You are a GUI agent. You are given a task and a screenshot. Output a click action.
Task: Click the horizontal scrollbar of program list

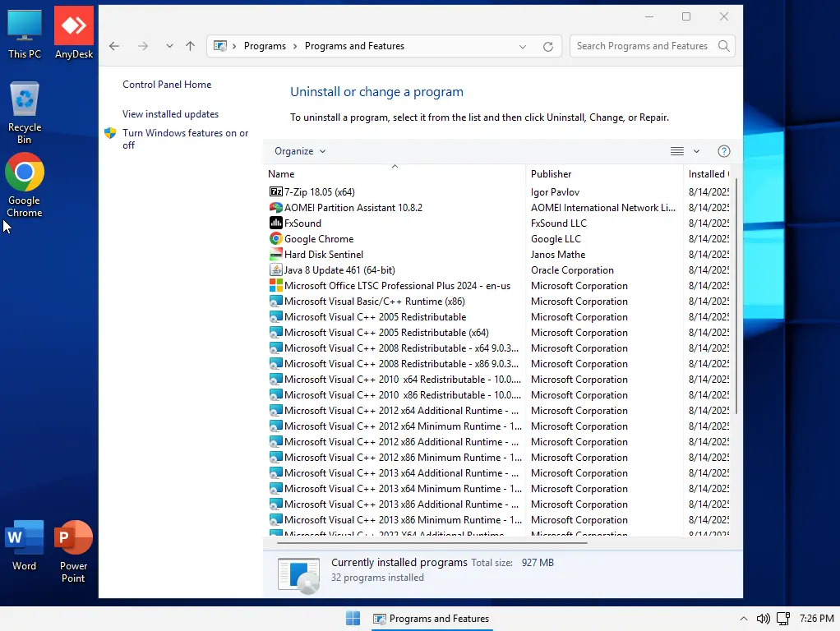[x=432, y=542]
